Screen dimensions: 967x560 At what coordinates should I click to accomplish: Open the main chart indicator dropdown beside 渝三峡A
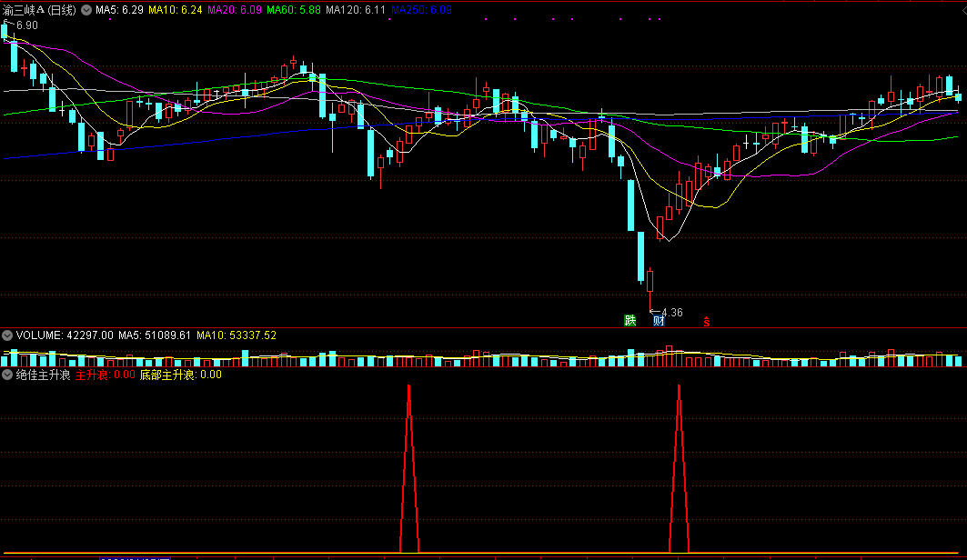(86, 10)
